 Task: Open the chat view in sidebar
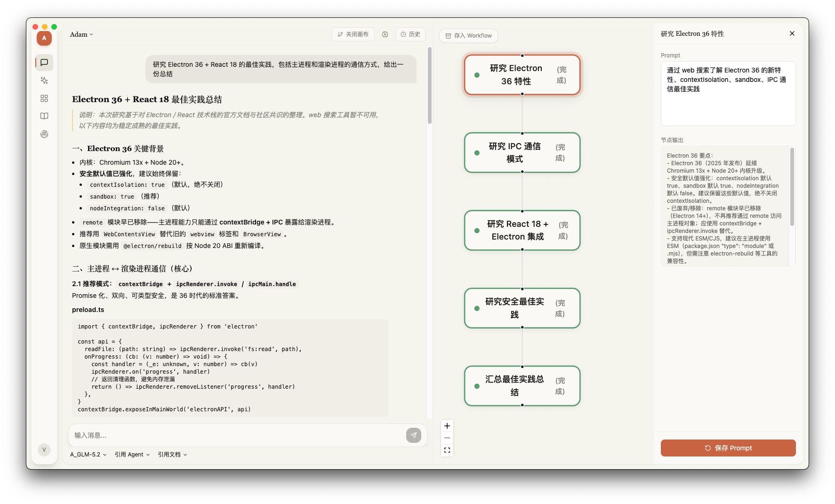44,63
